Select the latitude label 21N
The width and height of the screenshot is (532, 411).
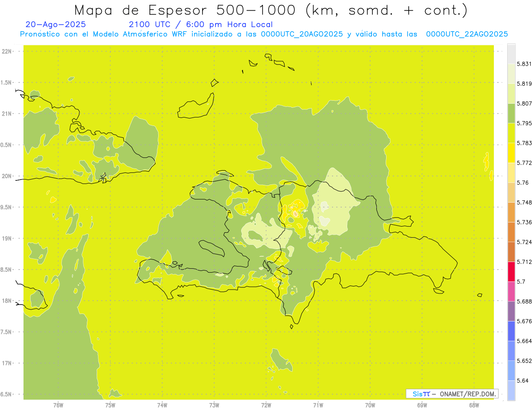[x=7, y=114]
